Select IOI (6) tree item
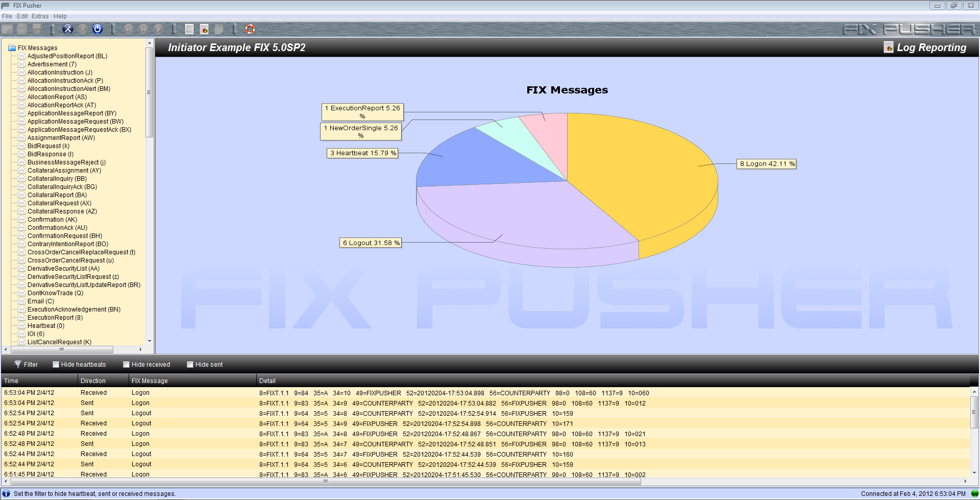The image size is (980, 500). point(36,334)
